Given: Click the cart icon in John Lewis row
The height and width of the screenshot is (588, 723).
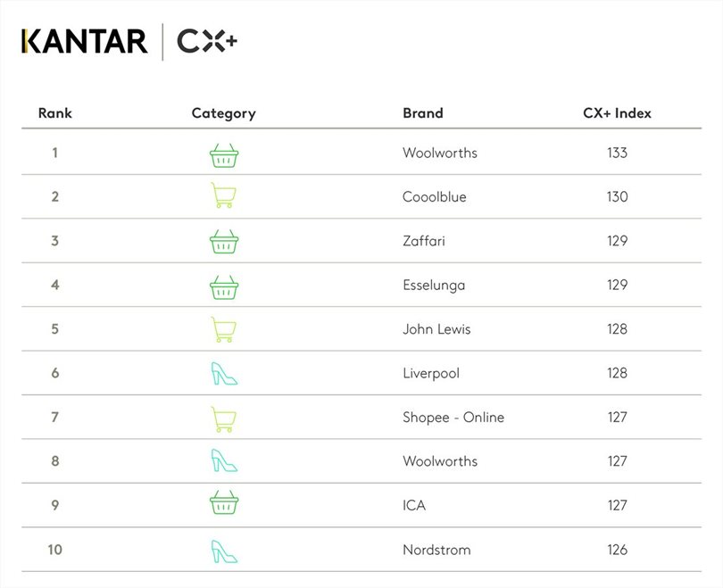Looking at the screenshot, I should (222, 329).
